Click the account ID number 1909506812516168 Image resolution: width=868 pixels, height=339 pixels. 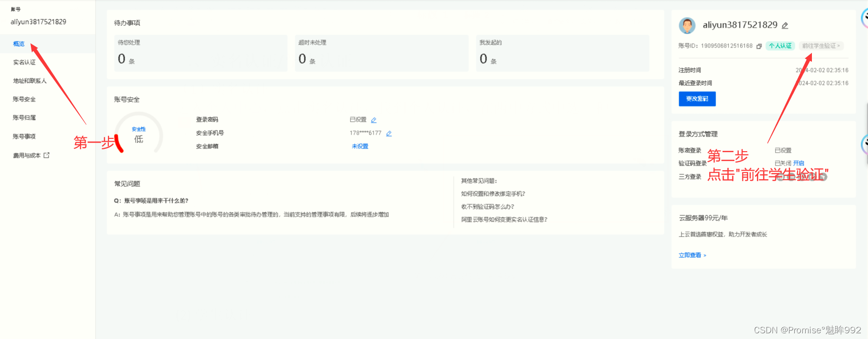click(x=727, y=46)
